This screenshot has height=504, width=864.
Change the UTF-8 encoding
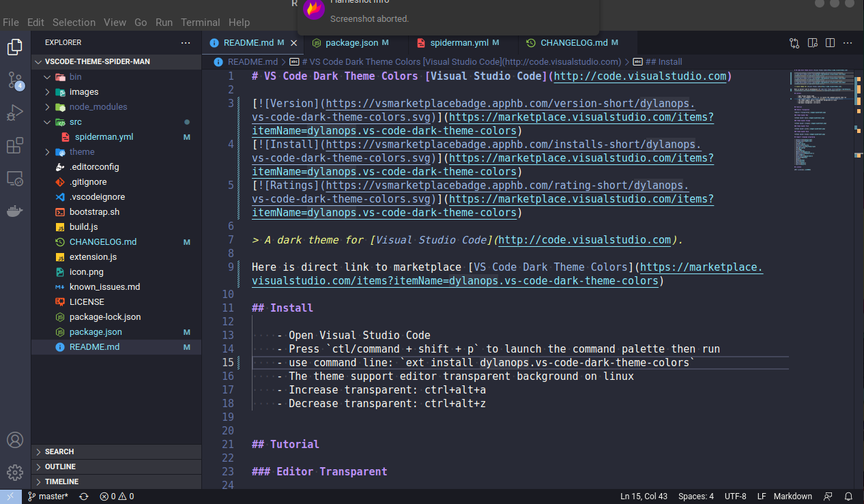tap(736, 496)
